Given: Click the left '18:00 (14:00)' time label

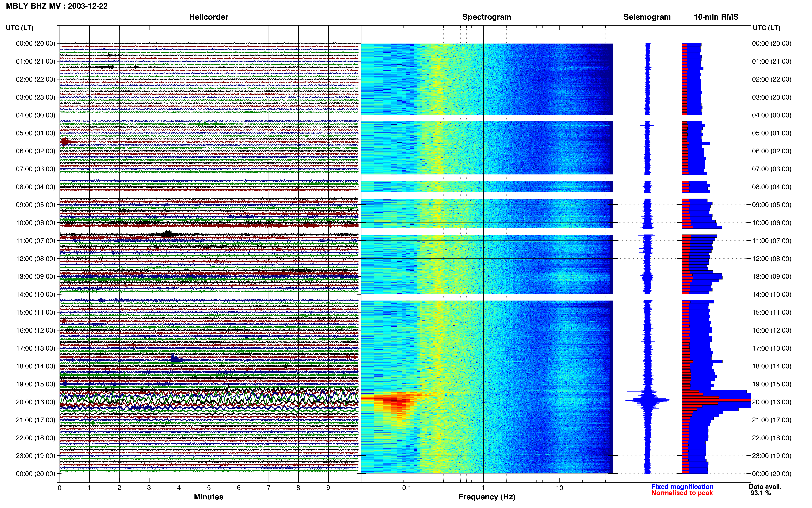Looking at the screenshot, I should [x=36, y=366].
